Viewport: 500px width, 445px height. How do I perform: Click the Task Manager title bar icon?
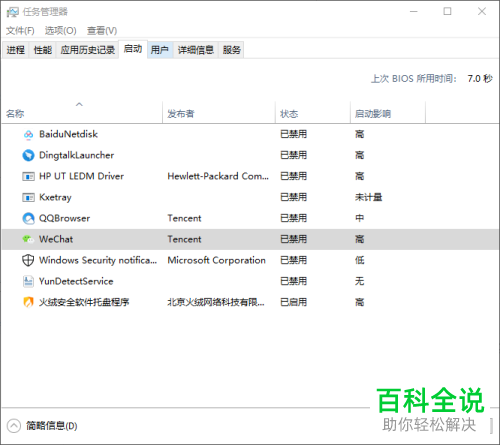coord(13,12)
